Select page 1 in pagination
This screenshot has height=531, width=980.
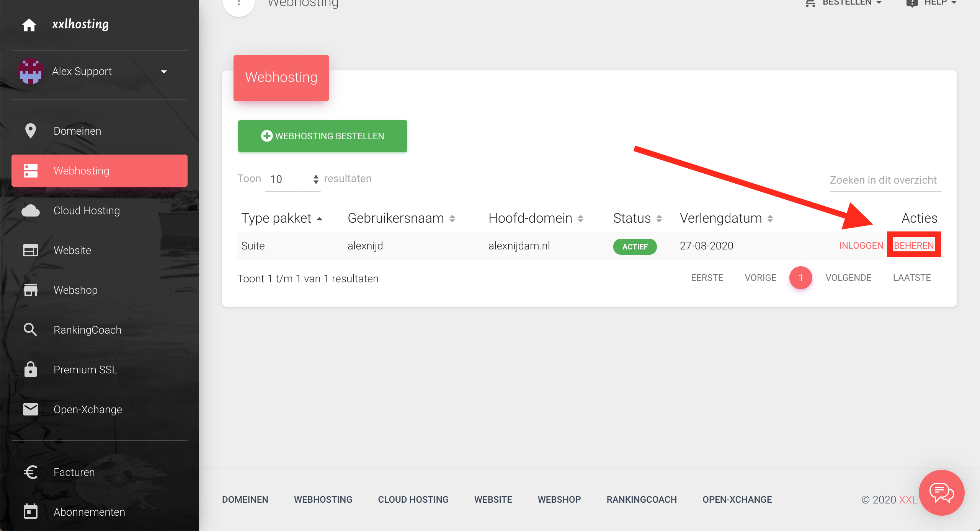point(800,278)
